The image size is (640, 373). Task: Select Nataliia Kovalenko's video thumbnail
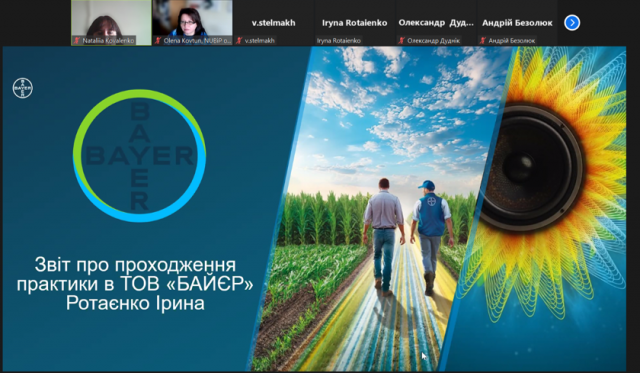coord(111,22)
